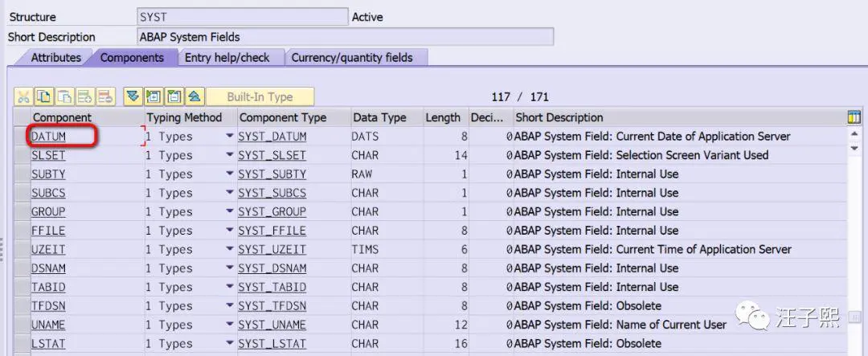Click the UZEIT component name
868x356 pixels.
coord(48,250)
